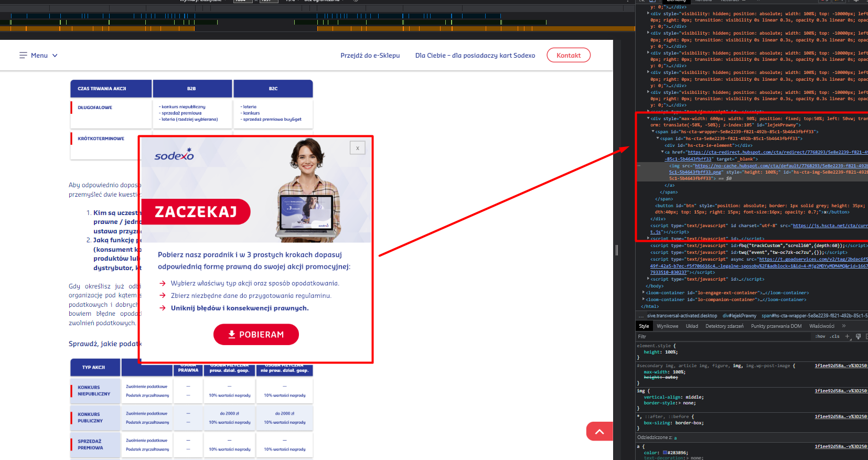Click the TYP AKCJI header cell

[94, 367]
